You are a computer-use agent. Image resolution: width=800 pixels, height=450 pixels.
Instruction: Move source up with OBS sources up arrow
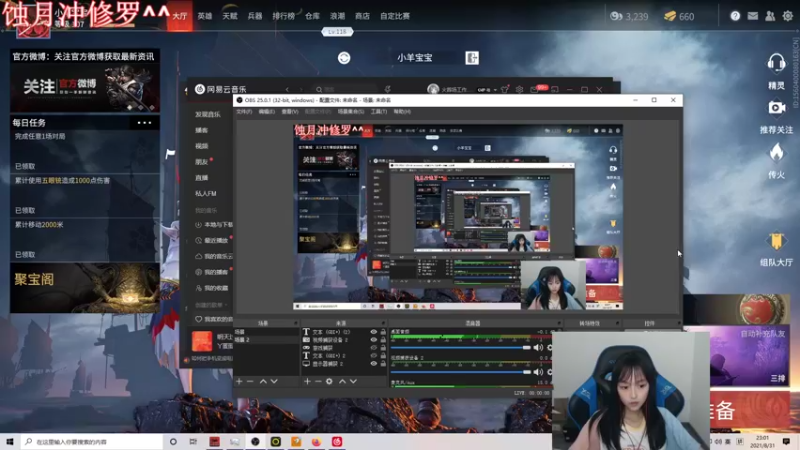342,381
